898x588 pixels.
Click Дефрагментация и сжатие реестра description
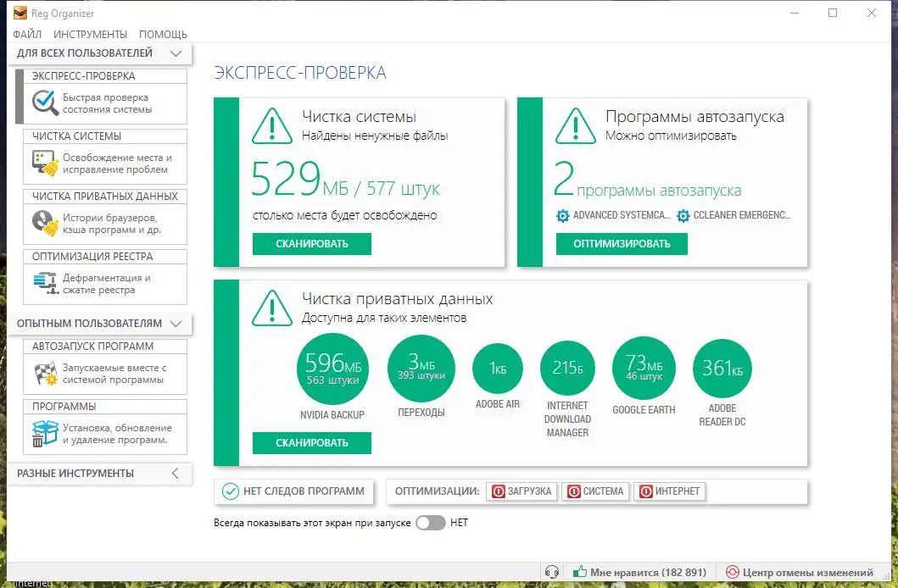point(107,284)
